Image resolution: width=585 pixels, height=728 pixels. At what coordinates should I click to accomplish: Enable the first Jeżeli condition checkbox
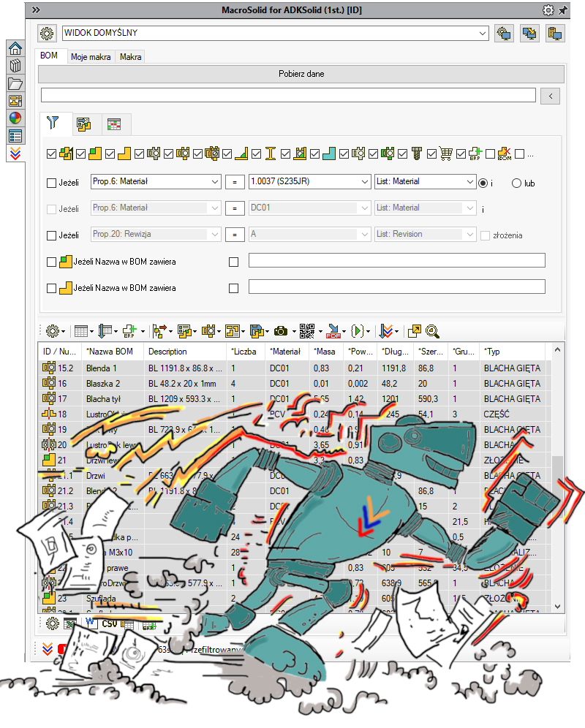pyautogui.click(x=51, y=183)
